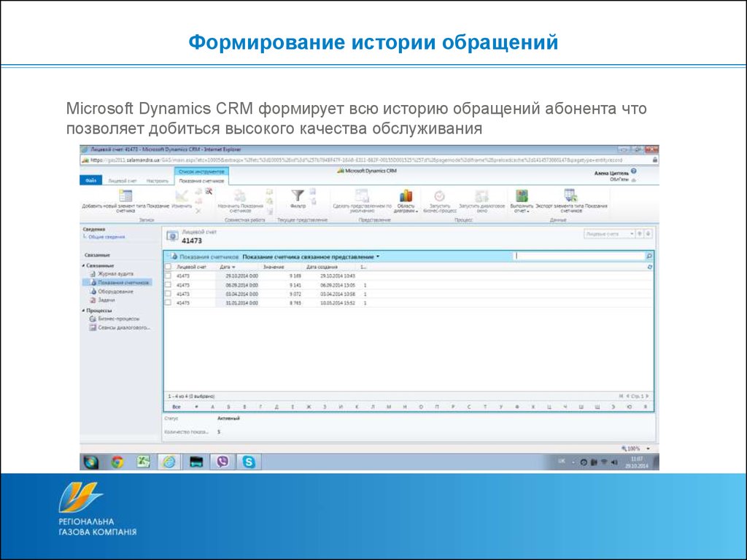The image size is (747, 560).
Task: Go to previous record with up arrow
Action: point(640,234)
